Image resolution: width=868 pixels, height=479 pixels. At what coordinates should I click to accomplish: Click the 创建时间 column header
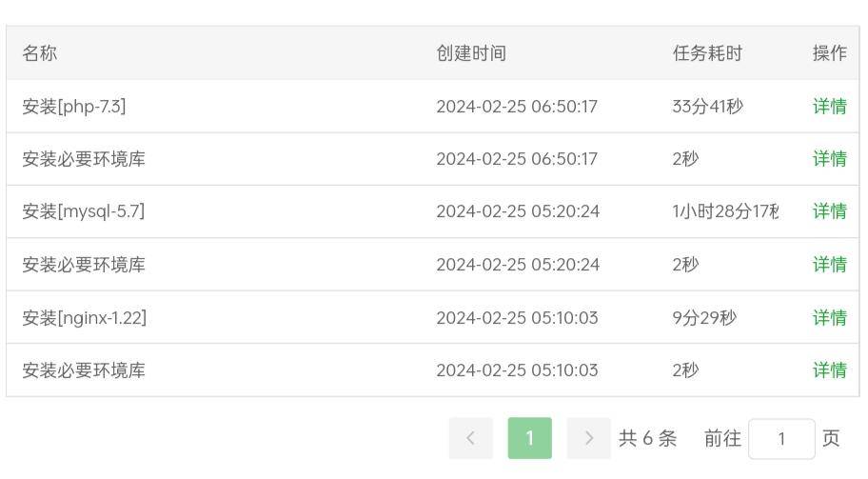click(x=471, y=53)
